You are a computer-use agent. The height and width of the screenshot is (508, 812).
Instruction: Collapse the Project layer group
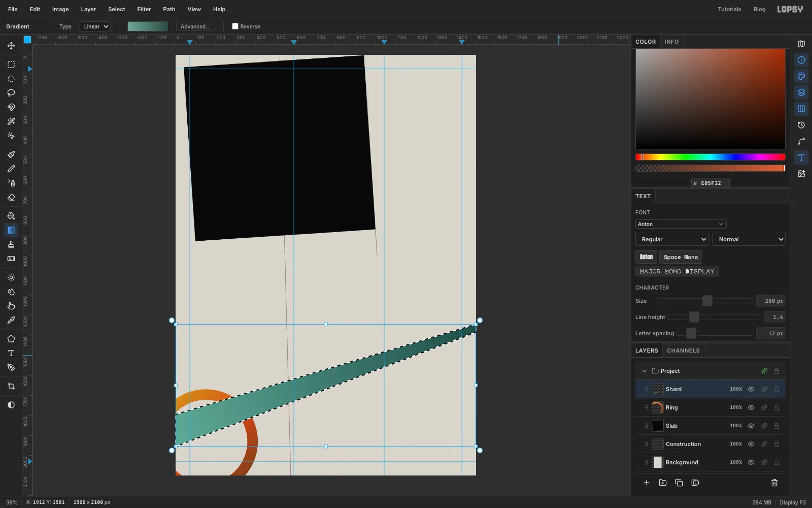pos(645,371)
